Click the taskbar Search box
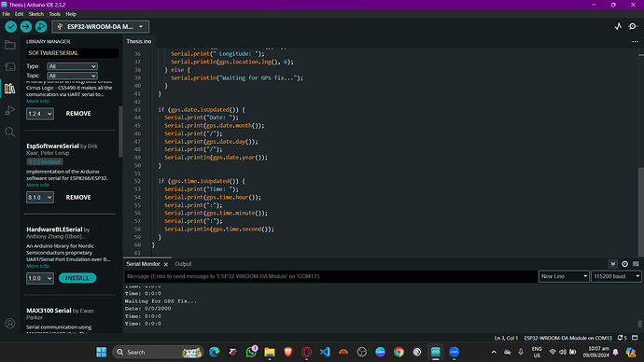644x362 pixels. 158,352
